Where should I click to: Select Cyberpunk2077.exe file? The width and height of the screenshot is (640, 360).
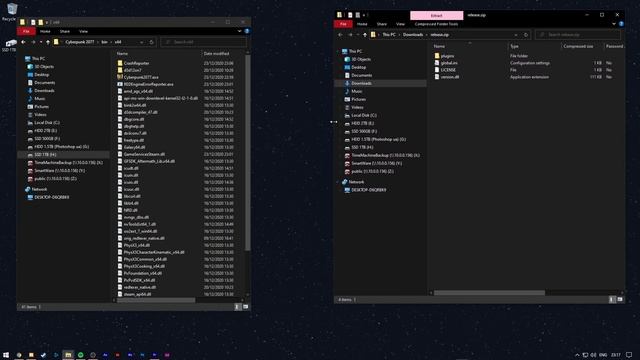tap(137, 77)
